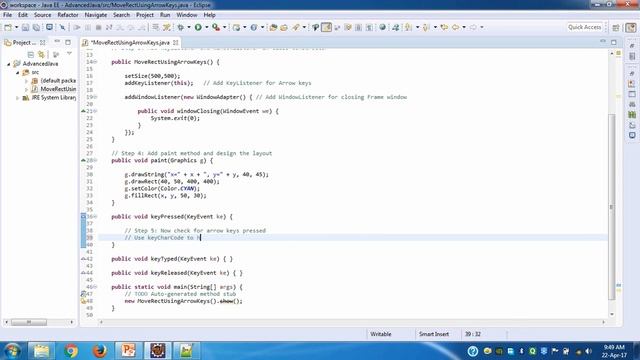Click Collapse All in Project Explorer
Image resolution: width=640 pixels, height=360 pixels.
click(x=31, y=54)
